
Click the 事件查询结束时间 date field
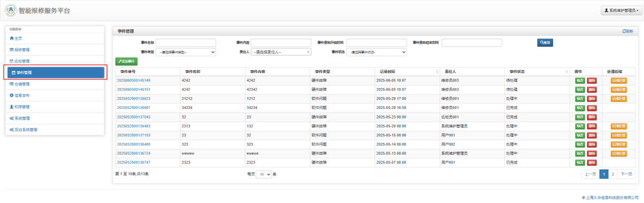click(x=472, y=43)
